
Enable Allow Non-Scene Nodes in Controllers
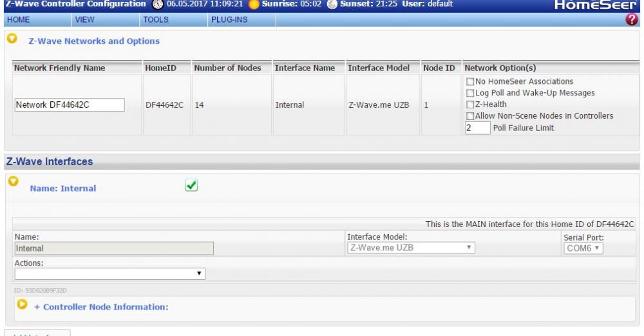(470, 116)
